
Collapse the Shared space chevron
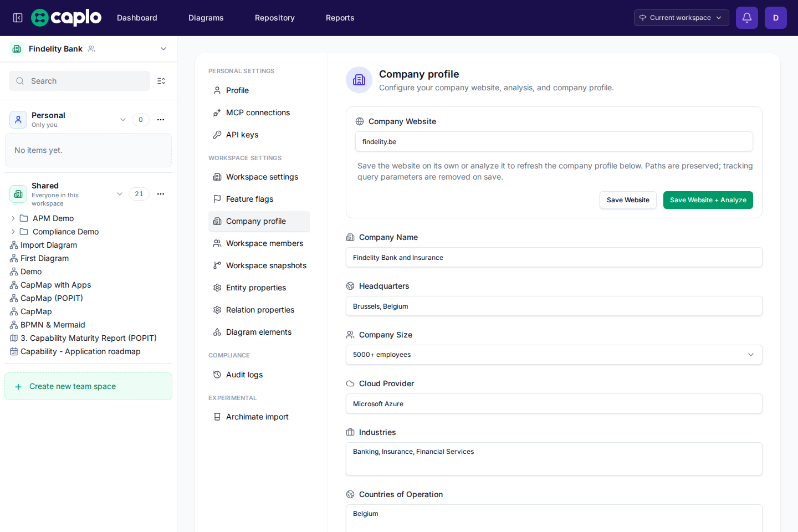(x=120, y=194)
